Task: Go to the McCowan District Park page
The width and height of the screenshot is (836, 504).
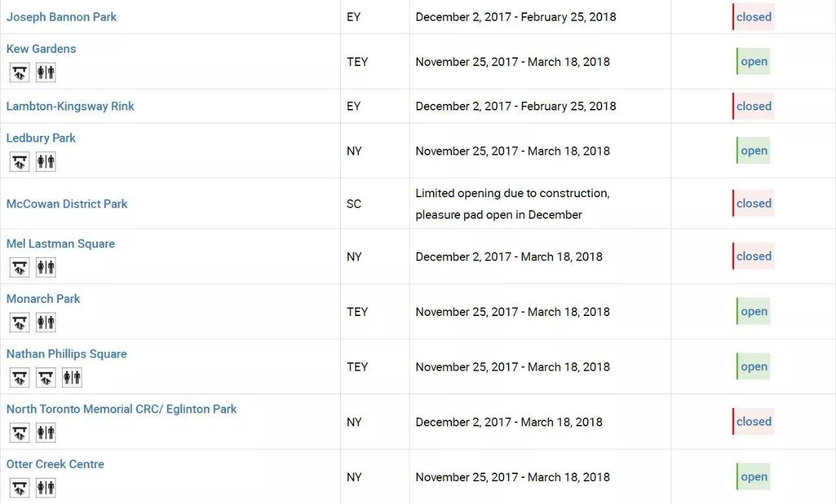Action: tap(67, 204)
